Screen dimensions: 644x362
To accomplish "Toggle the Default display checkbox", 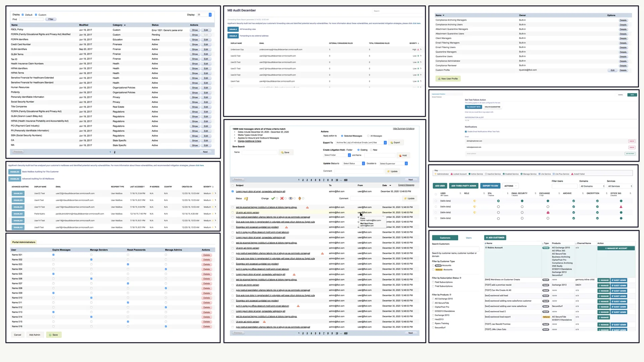I will coord(22,15).
